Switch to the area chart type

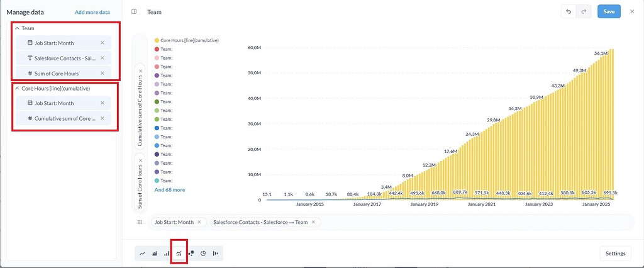point(155,254)
